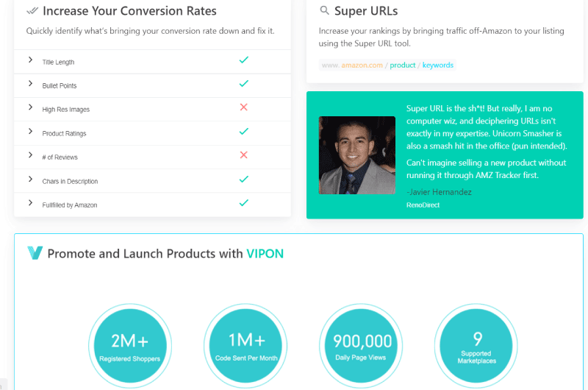The image size is (588, 390).
Task: Click the double-check icon beside Increase Your Conversion Rates
Action: coord(32,11)
